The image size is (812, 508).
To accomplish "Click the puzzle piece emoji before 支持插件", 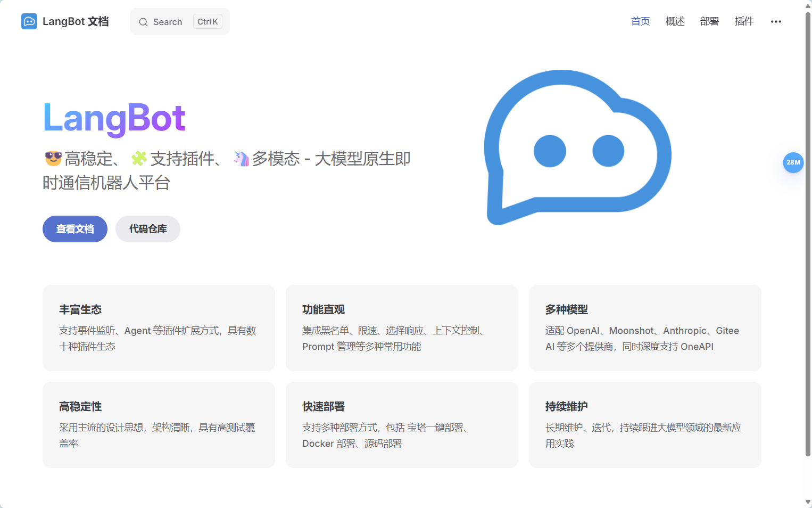I will tap(139, 158).
